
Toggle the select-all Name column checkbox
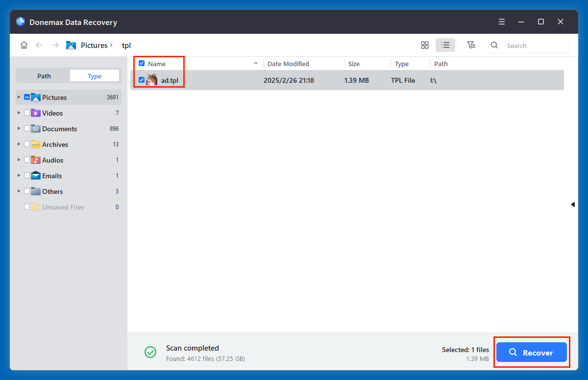pyautogui.click(x=142, y=63)
